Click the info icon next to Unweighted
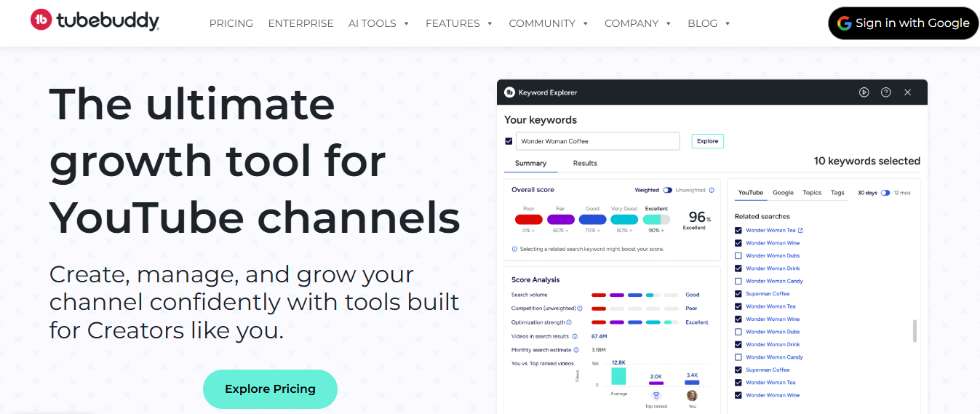Image resolution: width=980 pixels, height=414 pixels. [712, 191]
